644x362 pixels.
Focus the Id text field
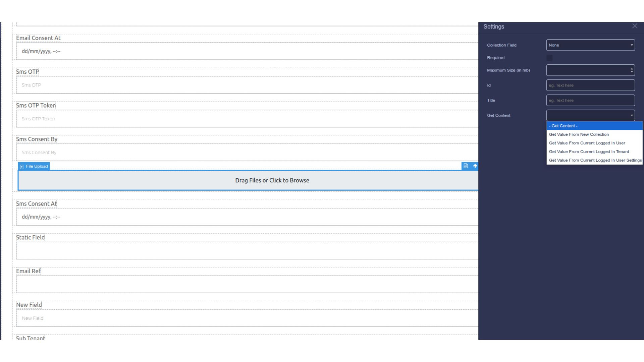tap(590, 85)
